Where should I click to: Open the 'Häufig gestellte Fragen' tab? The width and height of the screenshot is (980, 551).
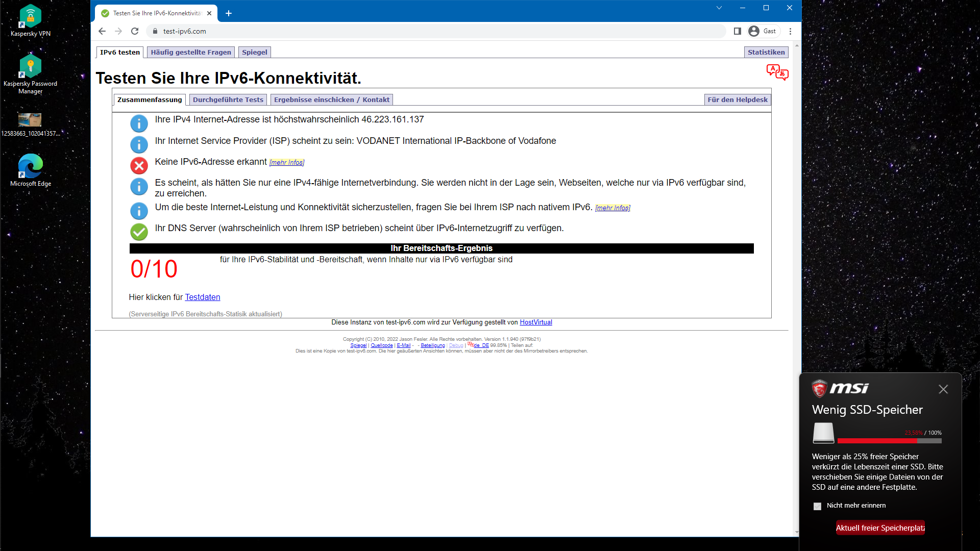[191, 52]
